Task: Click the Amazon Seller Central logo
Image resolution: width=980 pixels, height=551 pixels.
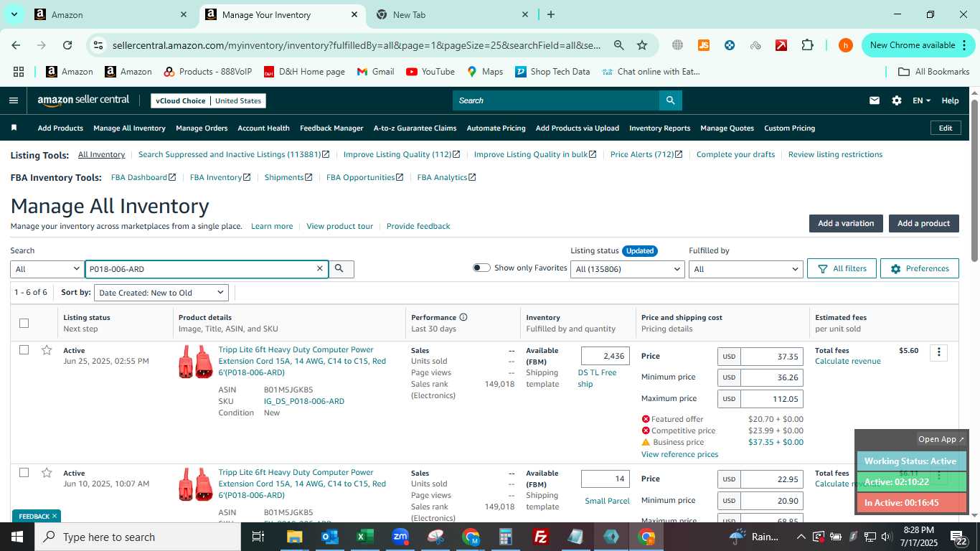Action: click(x=83, y=100)
